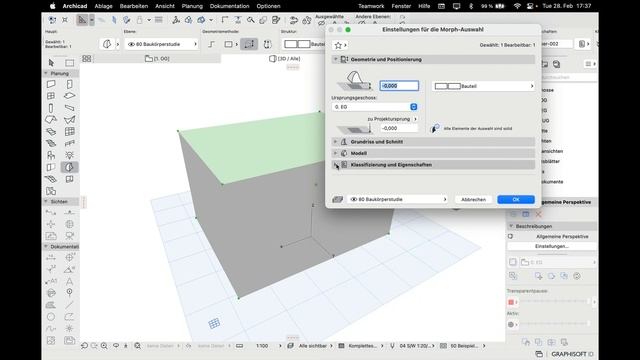The width and height of the screenshot is (640, 360).
Task: Open the Ablage menu
Action: coord(103,6)
